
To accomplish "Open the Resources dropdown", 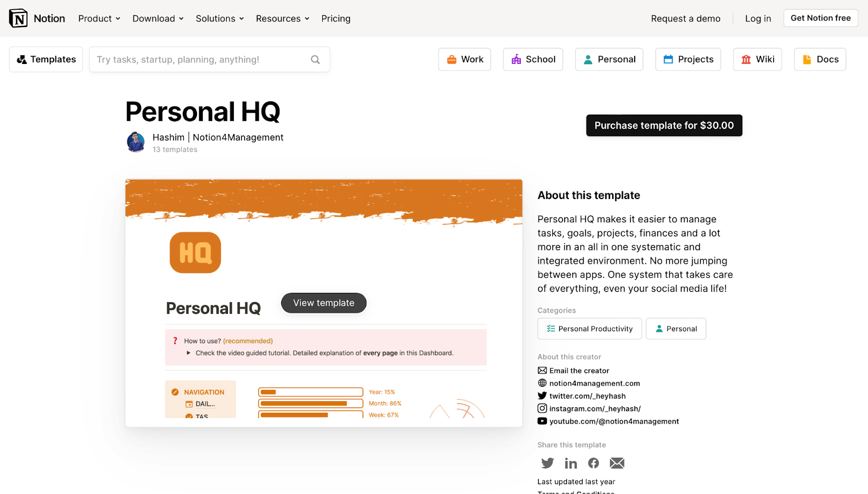I will (282, 18).
